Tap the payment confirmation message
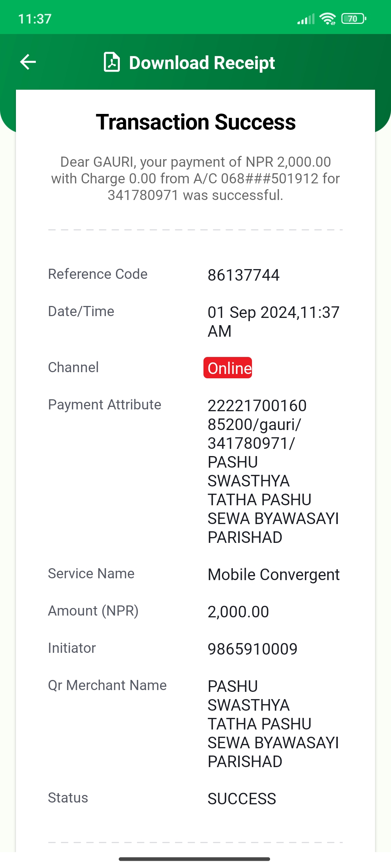 click(x=195, y=178)
